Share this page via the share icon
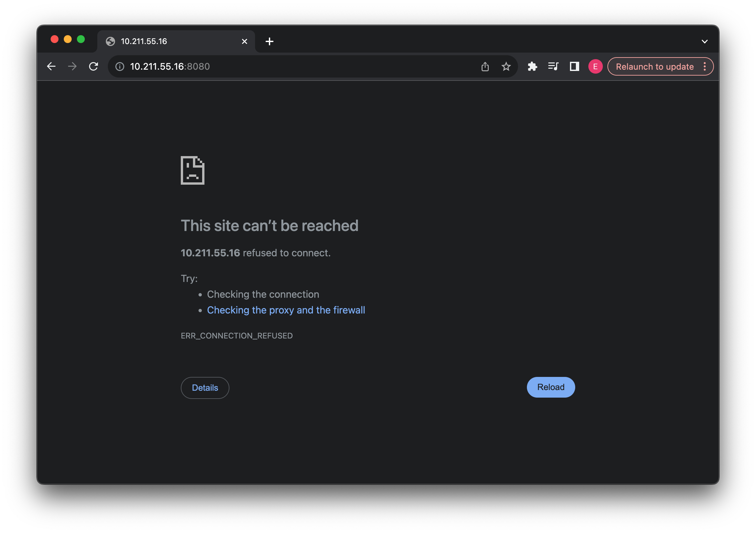The height and width of the screenshot is (533, 756). pyautogui.click(x=485, y=66)
